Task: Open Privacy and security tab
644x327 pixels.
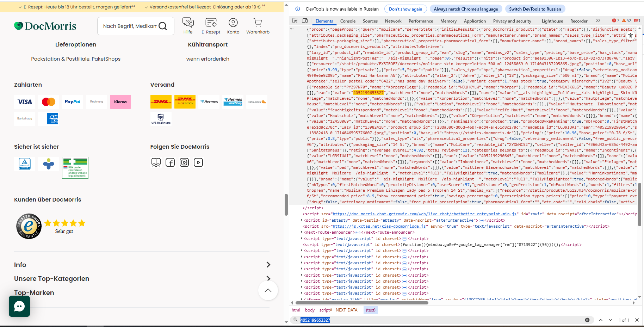Action: click(512, 21)
